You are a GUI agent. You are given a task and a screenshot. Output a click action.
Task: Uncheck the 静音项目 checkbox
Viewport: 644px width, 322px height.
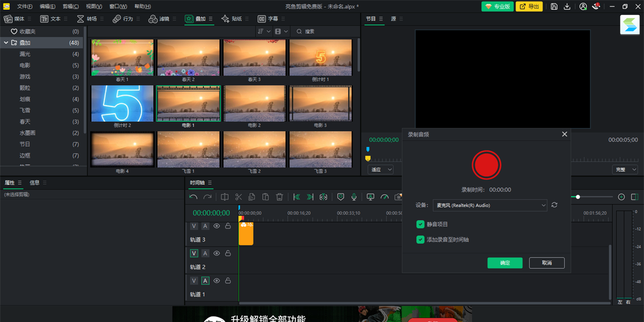point(421,224)
